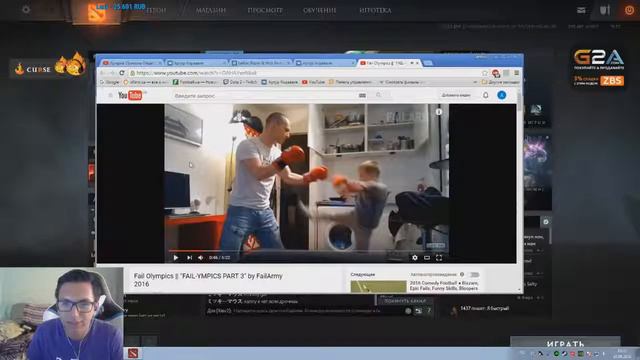This screenshot has width=640, height=360.
Task: Open a new browser tab
Action: click(428, 63)
